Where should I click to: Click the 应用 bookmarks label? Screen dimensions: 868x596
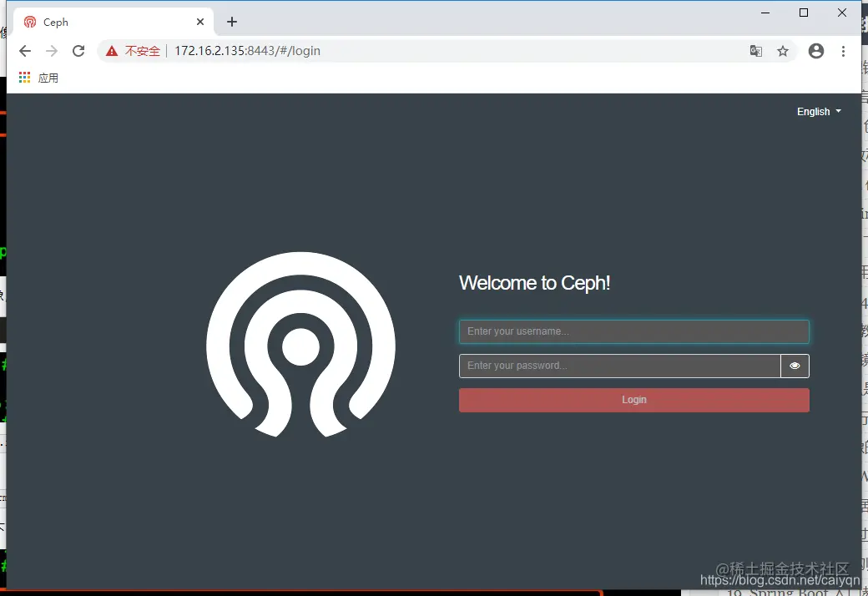point(48,78)
